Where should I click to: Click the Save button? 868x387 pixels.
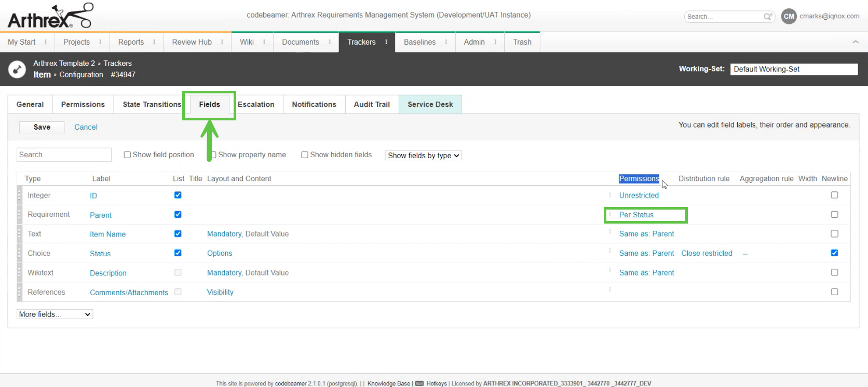tap(42, 127)
